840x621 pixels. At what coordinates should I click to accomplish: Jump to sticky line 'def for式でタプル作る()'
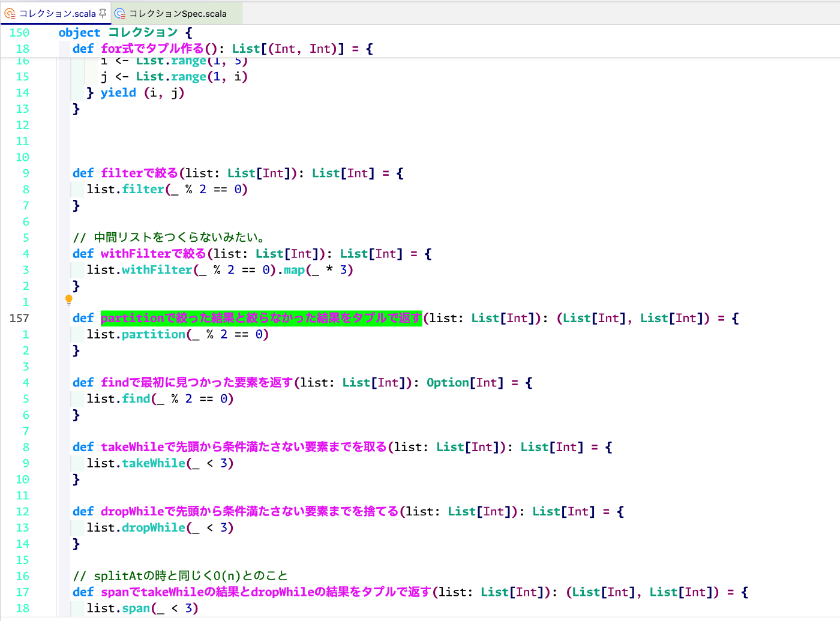coord(223,49)
